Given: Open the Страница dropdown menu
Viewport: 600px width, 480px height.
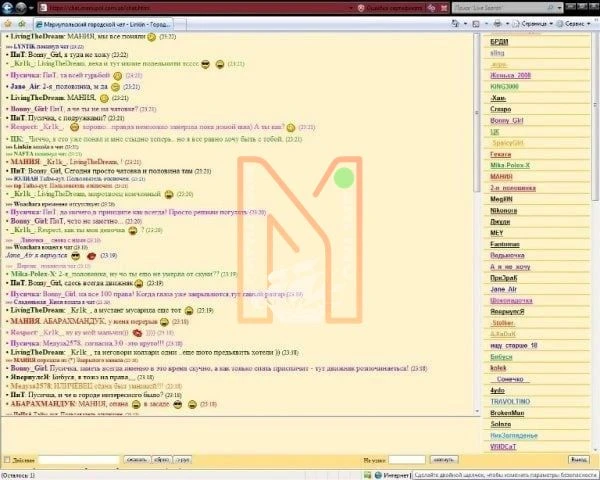Looking at the screenshot, I should pos(532,21).
